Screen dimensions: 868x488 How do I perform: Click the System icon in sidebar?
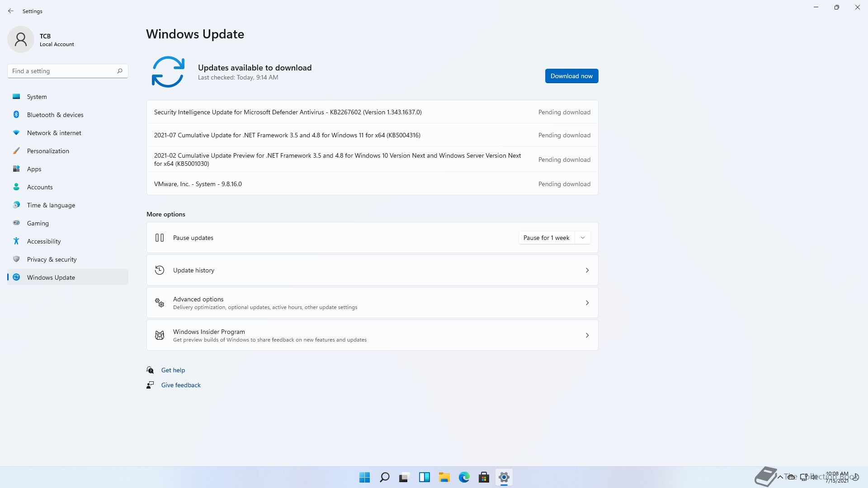point(16,97)
